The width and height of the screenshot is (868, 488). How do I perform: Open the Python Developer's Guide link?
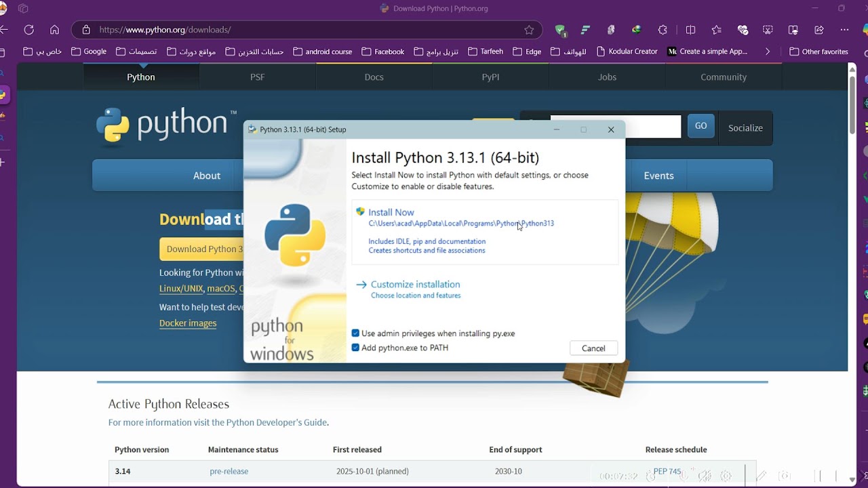(x=277, y=422)
